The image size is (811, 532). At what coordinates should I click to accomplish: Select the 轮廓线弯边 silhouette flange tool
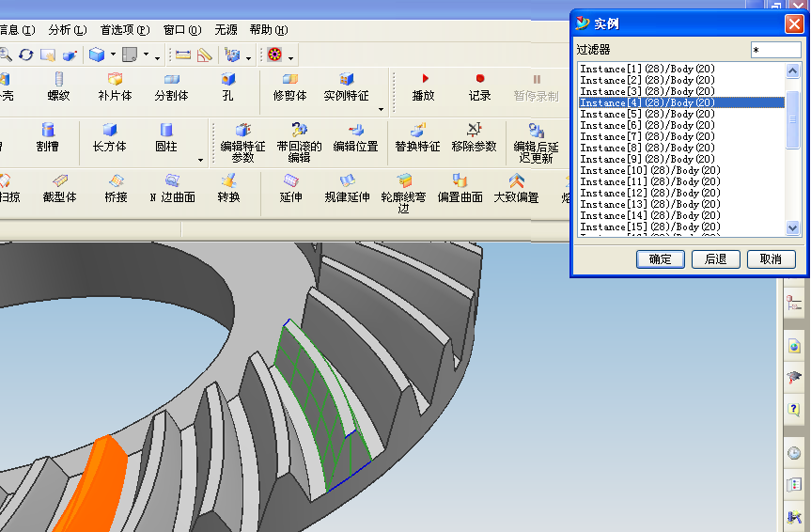pos(403,194)
